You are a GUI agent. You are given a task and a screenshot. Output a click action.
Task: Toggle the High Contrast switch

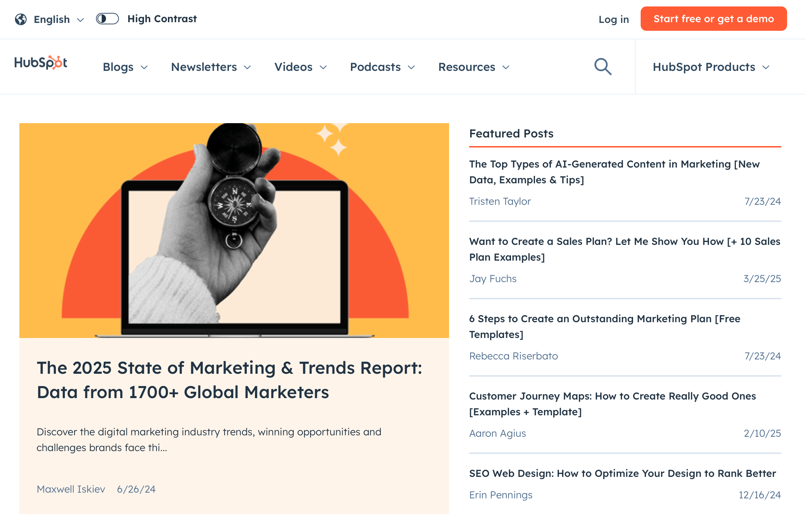coord(107,19)
